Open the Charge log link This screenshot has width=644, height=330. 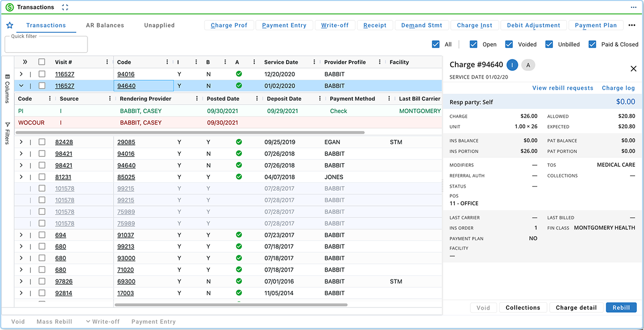click(618, 88)
